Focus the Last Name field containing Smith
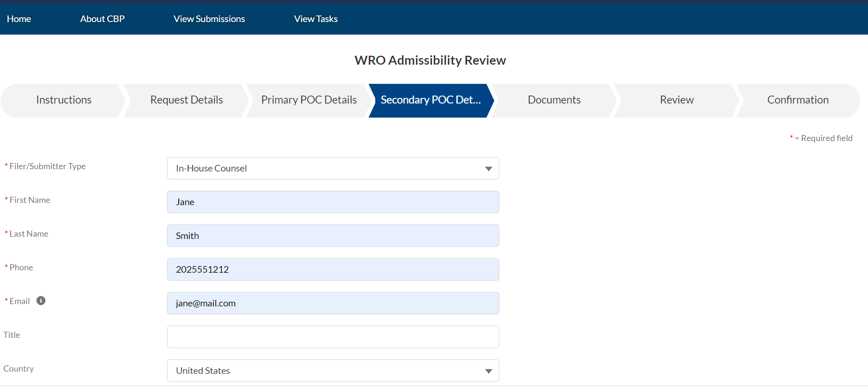 (x=332, y=236)
